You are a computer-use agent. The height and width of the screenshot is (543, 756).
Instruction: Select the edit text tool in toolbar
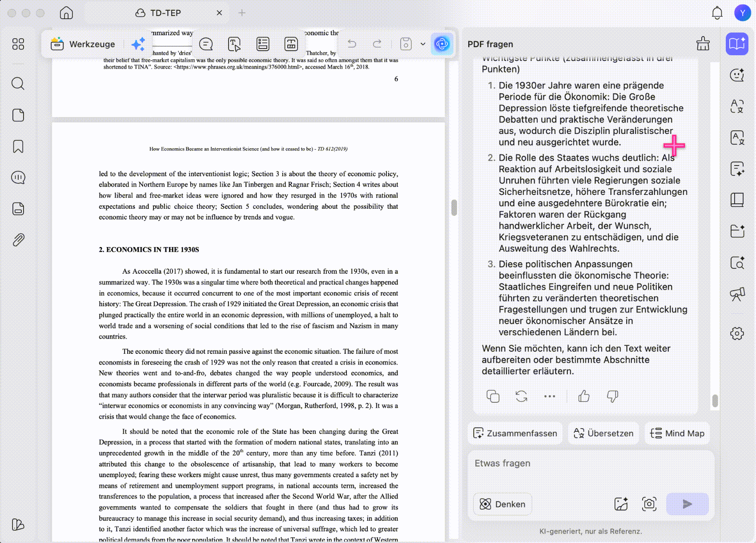[x=234, y=44]
